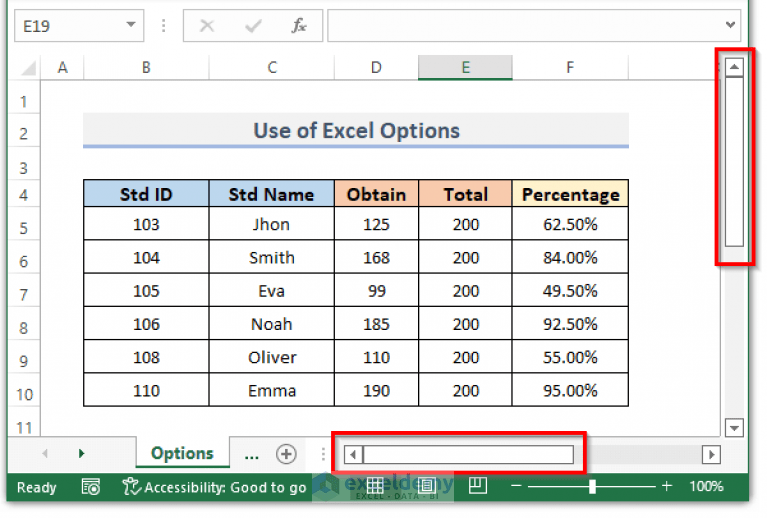Click the zoom in plus button

tap(668, 488)
